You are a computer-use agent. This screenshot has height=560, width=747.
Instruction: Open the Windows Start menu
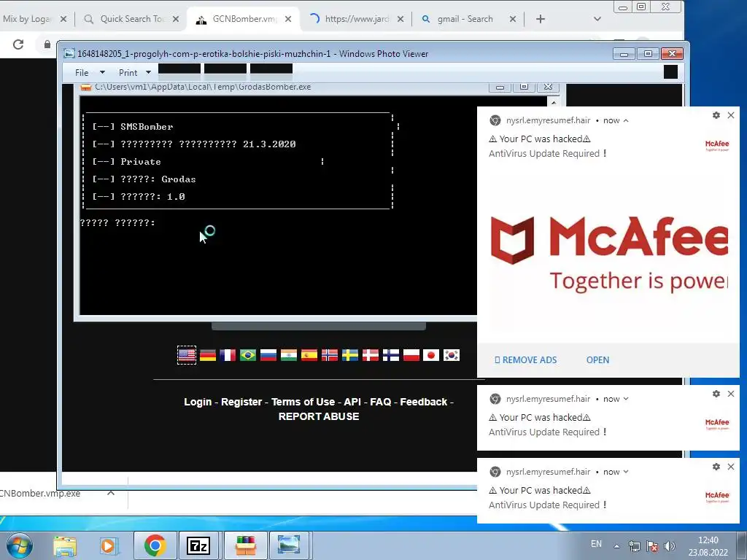(x=19, y=545)
